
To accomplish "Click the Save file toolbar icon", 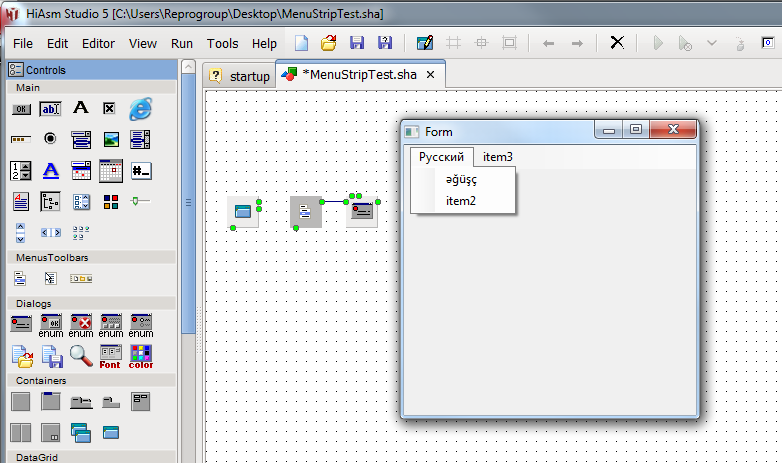I will 356,43.
